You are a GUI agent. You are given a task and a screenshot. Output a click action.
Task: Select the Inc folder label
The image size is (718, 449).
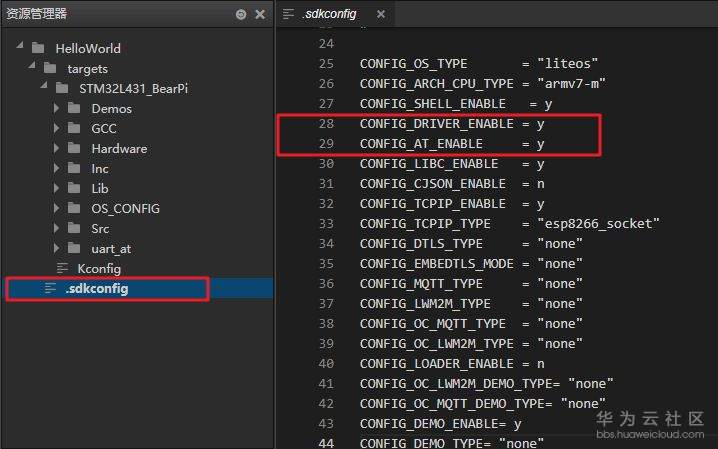(100, 169)
